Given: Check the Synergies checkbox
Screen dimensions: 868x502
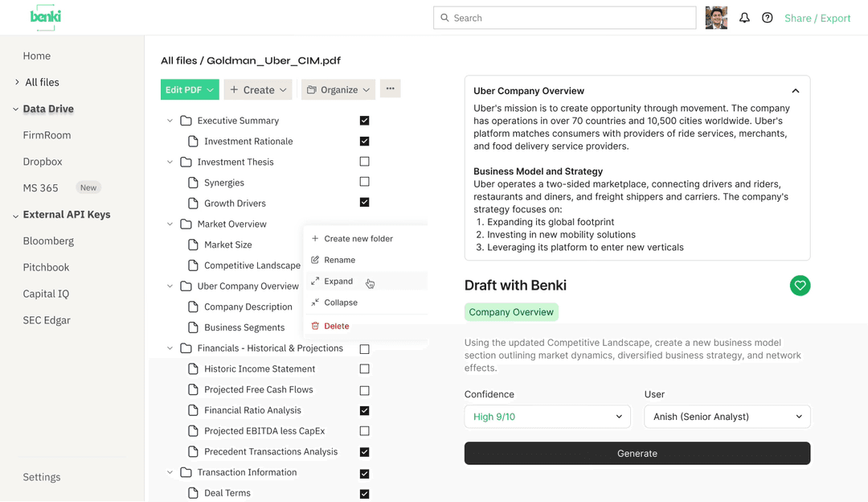Looking at the screenshot, I should (x=364, y=183).
